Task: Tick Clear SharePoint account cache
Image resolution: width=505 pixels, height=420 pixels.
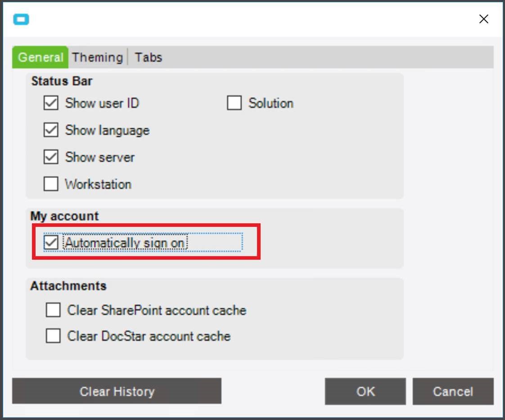Action: coord(53,310)
